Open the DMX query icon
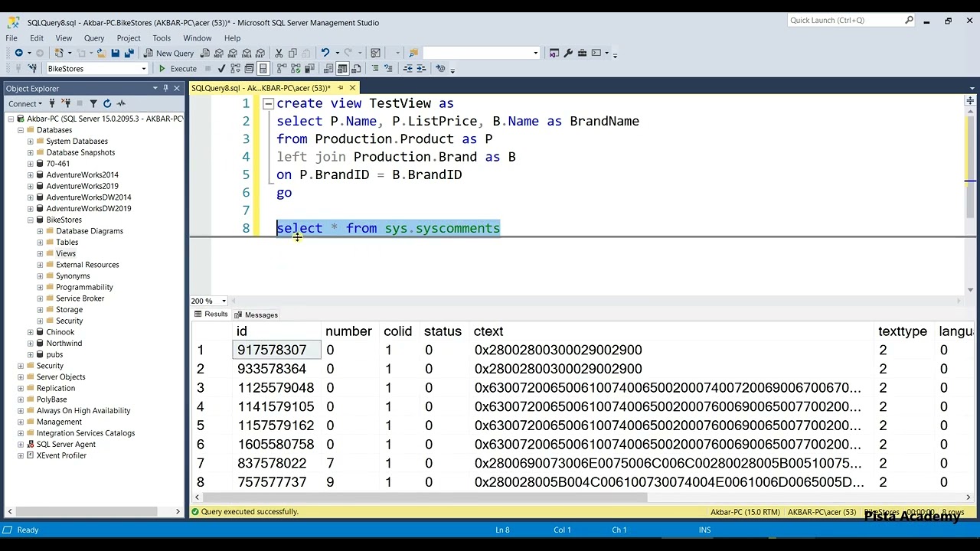This screenshot has width=980, height=551. (x=233, y=53)
